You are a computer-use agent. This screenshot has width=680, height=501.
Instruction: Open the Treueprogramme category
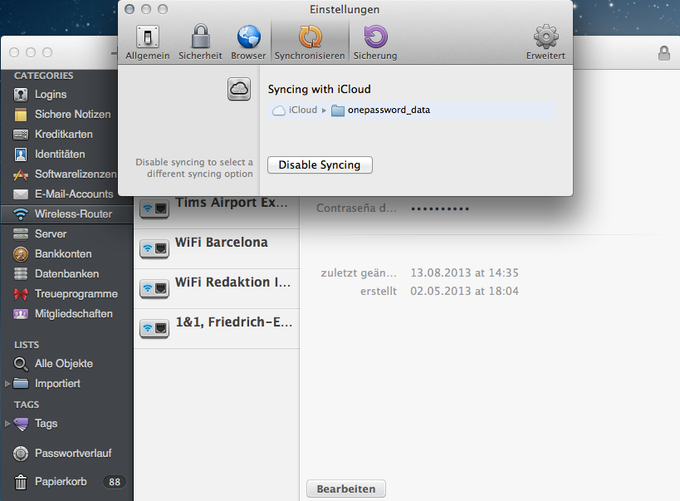[67, 294]
